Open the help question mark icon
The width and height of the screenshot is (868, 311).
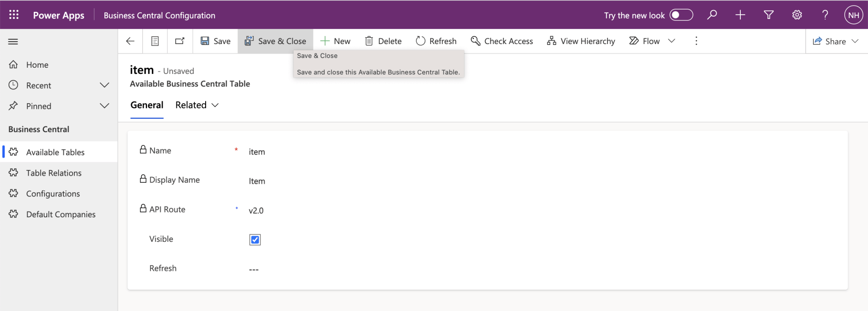pos(825,15)
